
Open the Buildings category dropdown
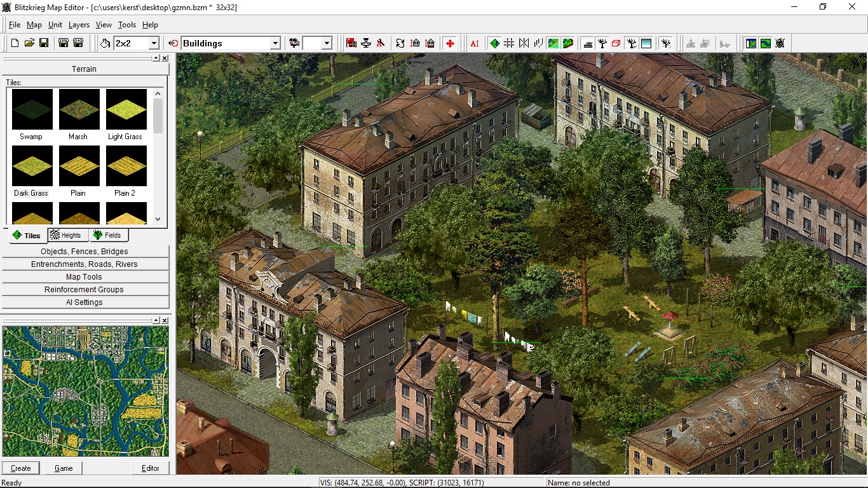(275, 43)
